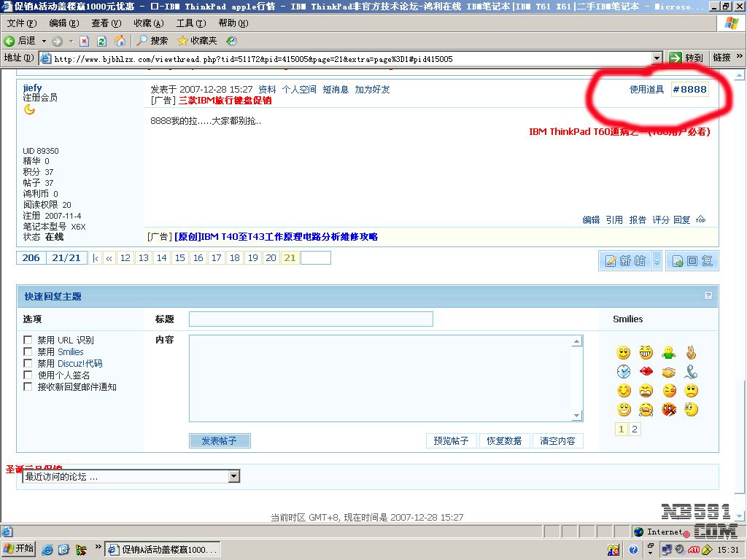The height and width of the screenshot is (560, 747).
Task: Click the 转到 go button
Action: [686, 58]
